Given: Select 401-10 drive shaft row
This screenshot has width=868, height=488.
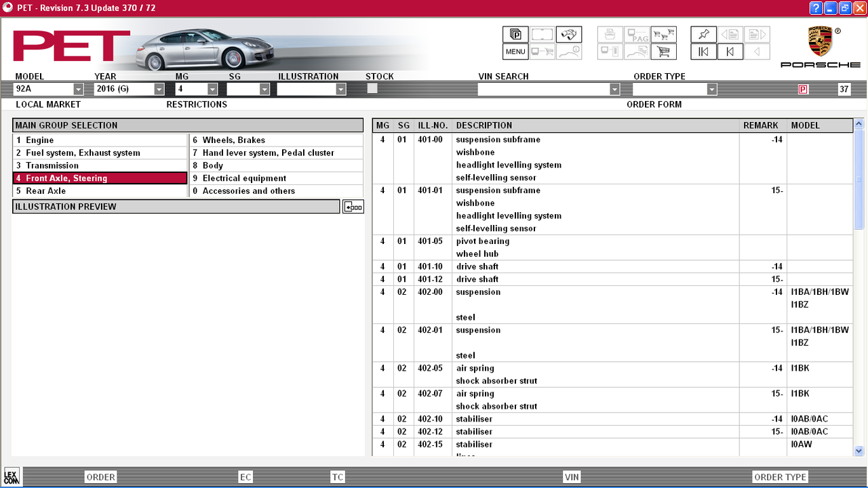Looking at the screenshot, I should [x=612, y=267].
